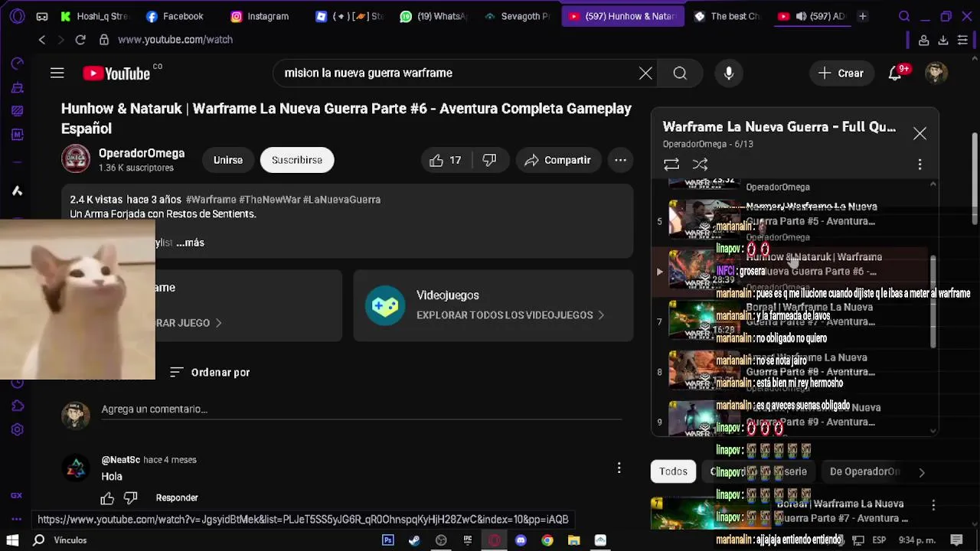This screenshot has width=980, height=551.
Task: Dislike the @NeatSc comment
Action: (130, 498)
